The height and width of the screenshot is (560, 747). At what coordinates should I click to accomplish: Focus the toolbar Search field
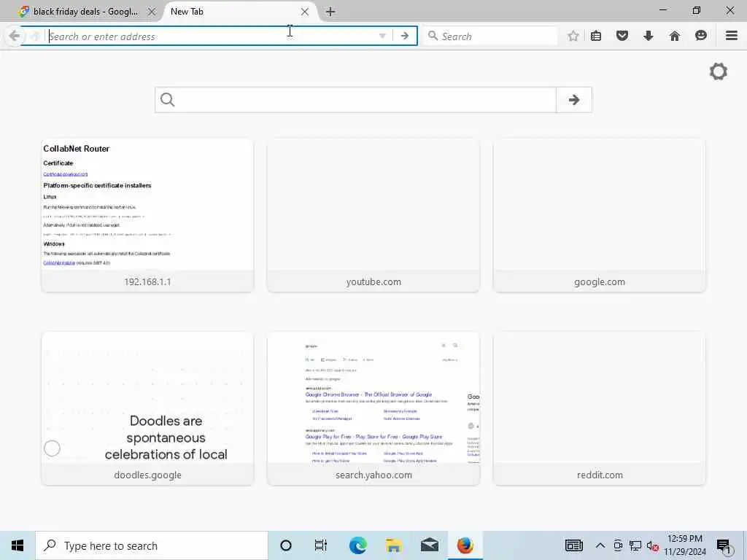(491, 36)
